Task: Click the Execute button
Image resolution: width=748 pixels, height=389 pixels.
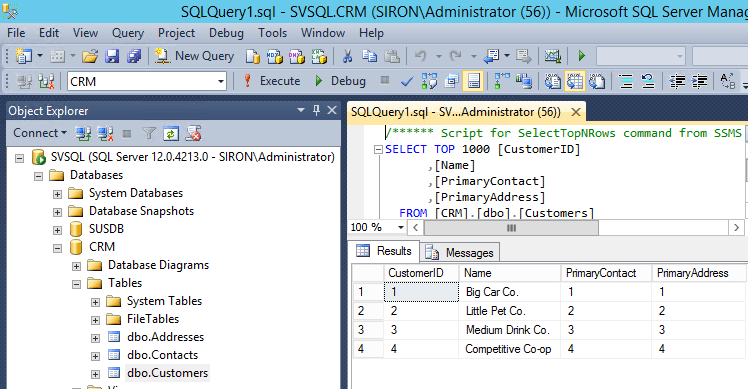Action: [x=271, y=81]
